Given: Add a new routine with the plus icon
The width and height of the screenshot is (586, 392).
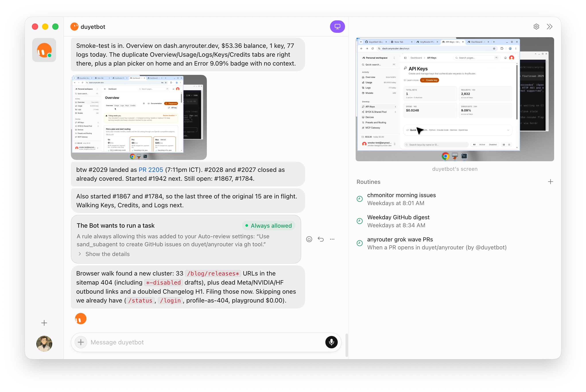Looking at the screenshot, I should click(x=550, y=182).
